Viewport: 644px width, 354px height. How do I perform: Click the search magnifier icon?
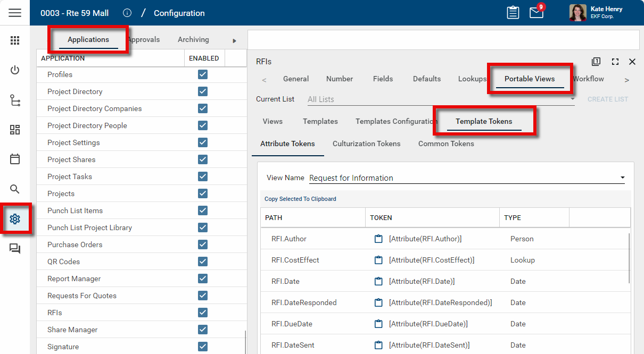[15, 189]
